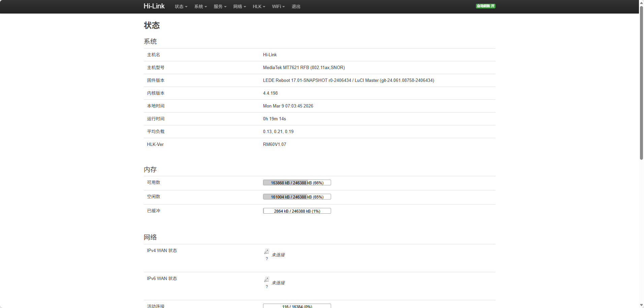
Task: Click the firmware version LEDE Reboot text
Action: (348, 81)
